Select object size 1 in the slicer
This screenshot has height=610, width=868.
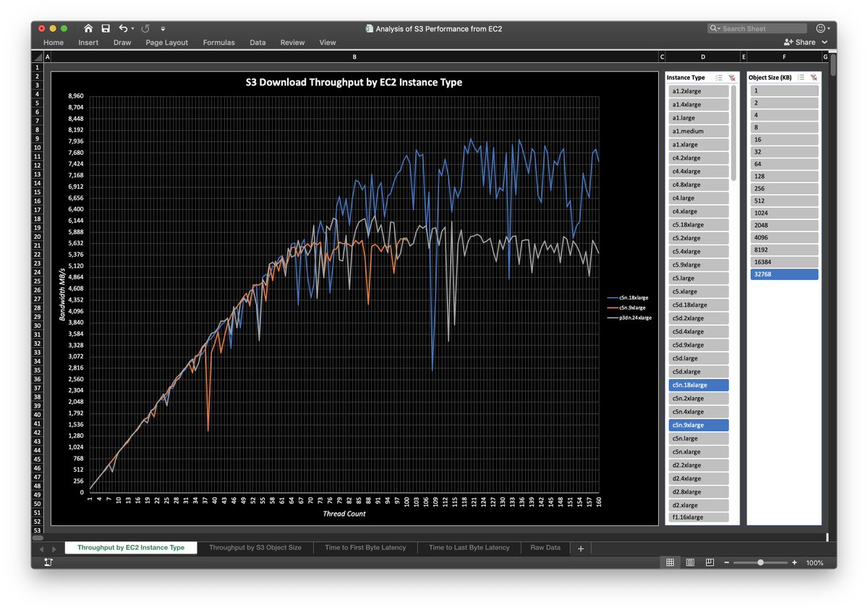(x=784, y=90)
